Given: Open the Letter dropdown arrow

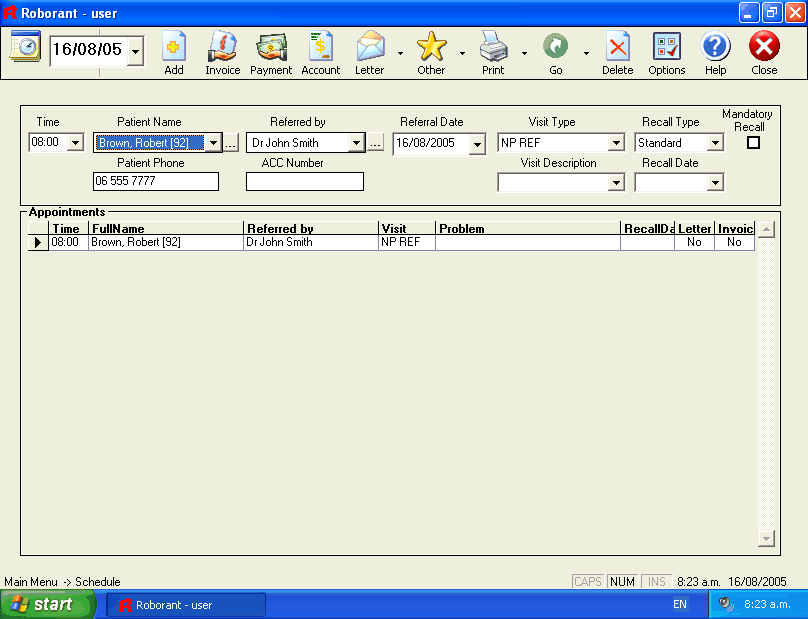Looking at the screenshot, I should click(x=400, y=53).
